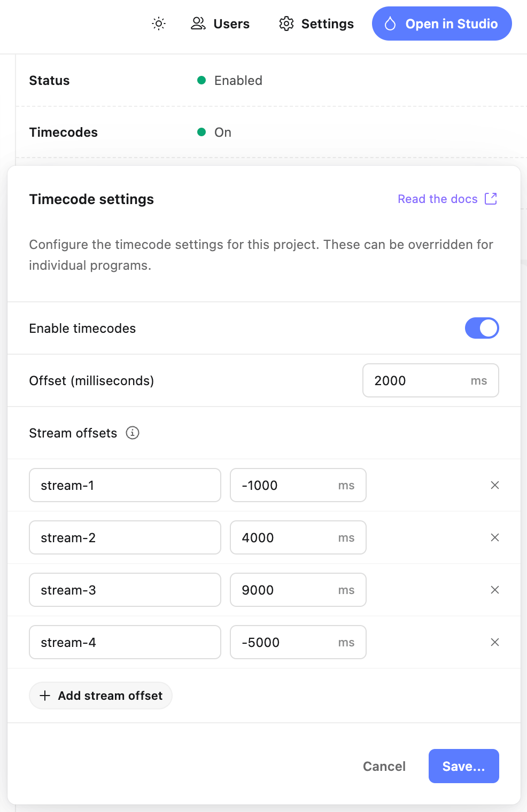
Task: Toggle the light/dark theme sun icon
Action: point(159,24)
